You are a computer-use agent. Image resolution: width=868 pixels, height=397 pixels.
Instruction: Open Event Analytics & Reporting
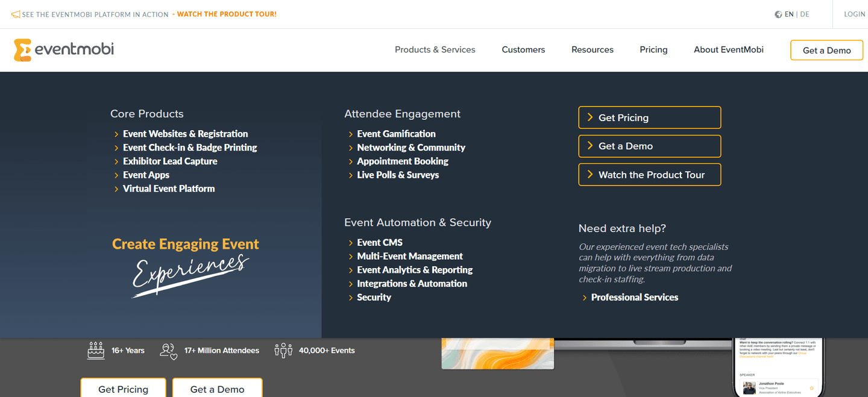point(415,270)
